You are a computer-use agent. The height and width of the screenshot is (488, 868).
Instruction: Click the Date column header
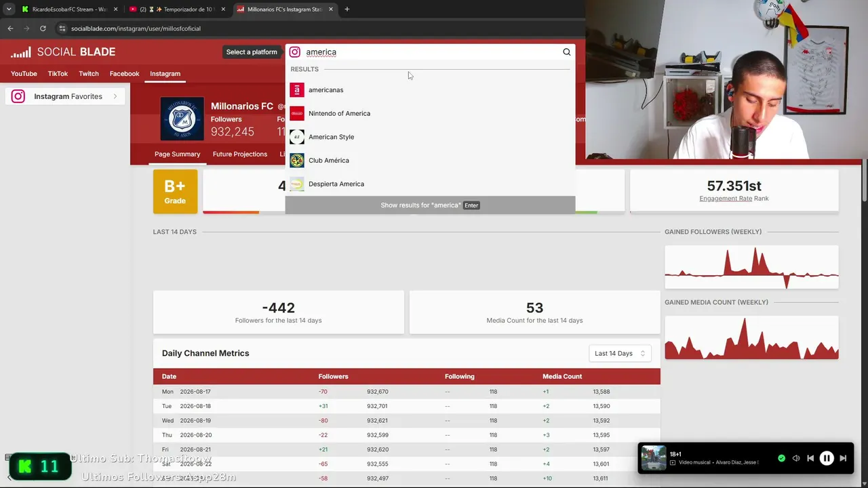point(169,376)
